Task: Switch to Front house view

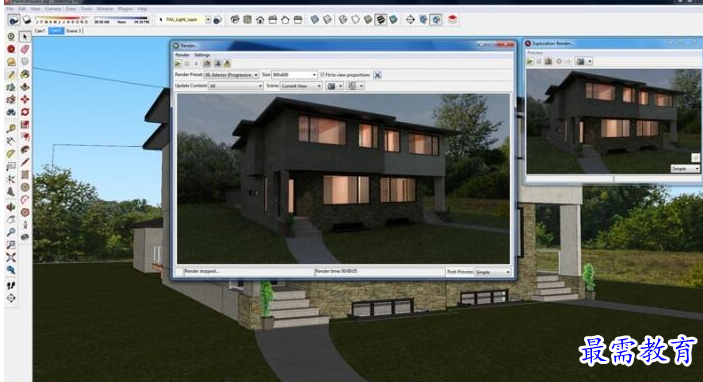Action: [x=260, y=20]
